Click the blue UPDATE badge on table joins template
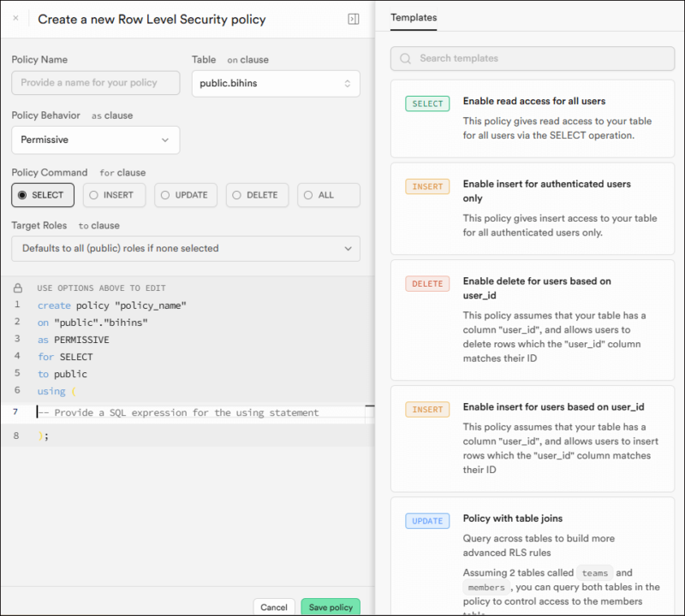Viewport: 685px width, 616px height. point(427,521)
